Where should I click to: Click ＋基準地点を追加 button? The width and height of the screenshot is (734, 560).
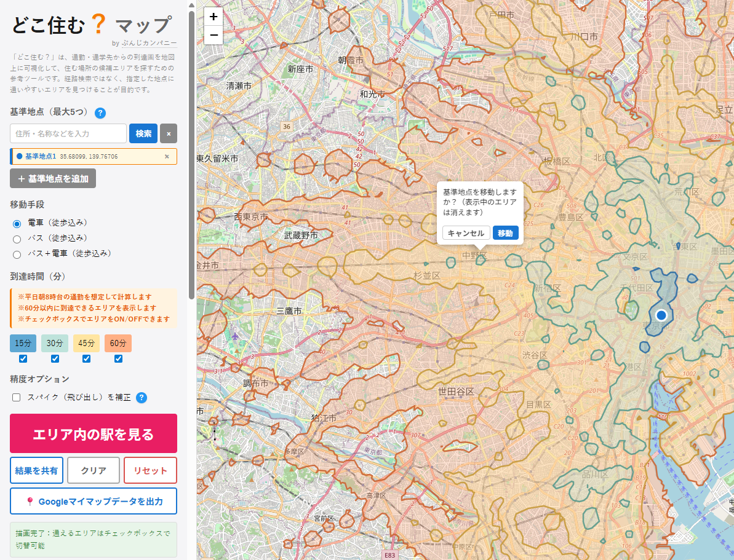[53, 178]
